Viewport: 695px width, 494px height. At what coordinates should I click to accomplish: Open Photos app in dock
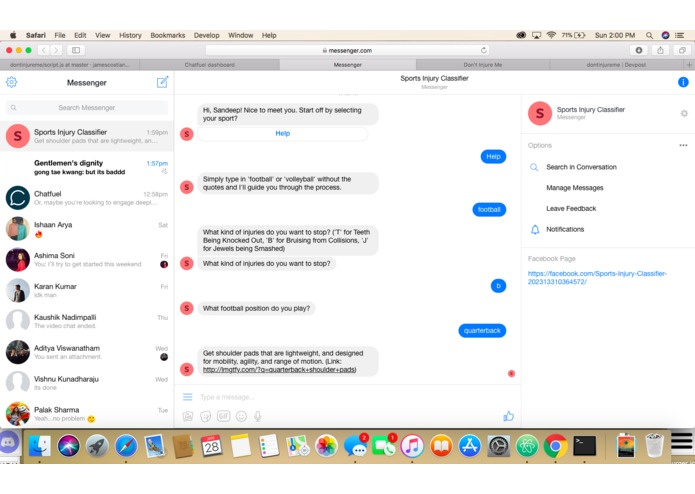[x=326, y=446]
